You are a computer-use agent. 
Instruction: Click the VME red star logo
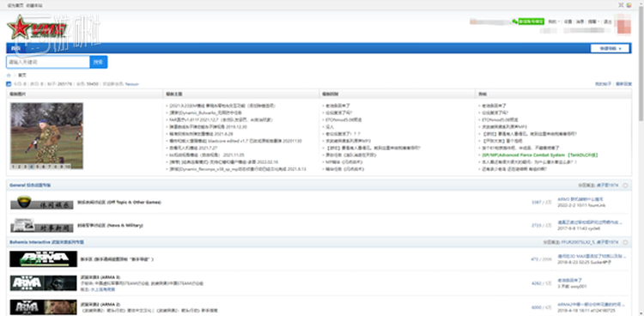coord(37,27)
